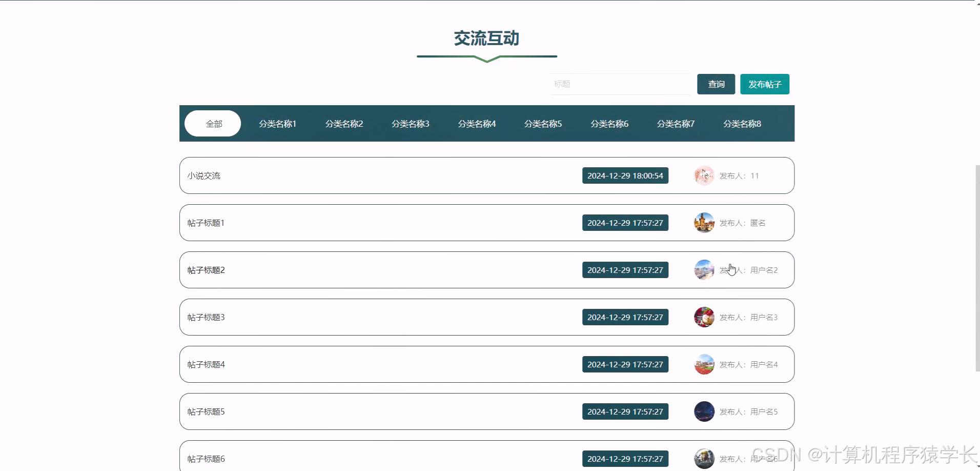This screenshot has height=471, width=980.
Task: Open the 小说交流 post
Action: click(487, 175)
